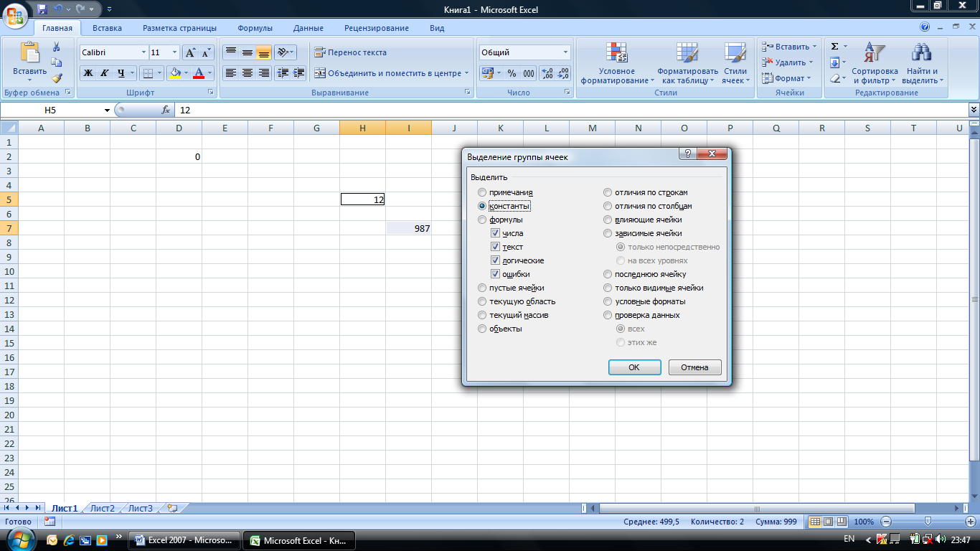Click the insert function fx icon

165,110
